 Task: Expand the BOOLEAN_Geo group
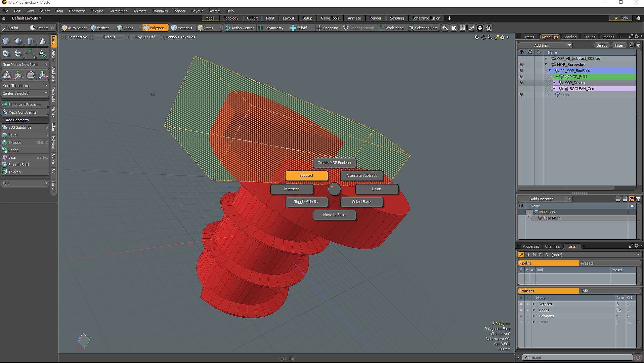(554, 89)
